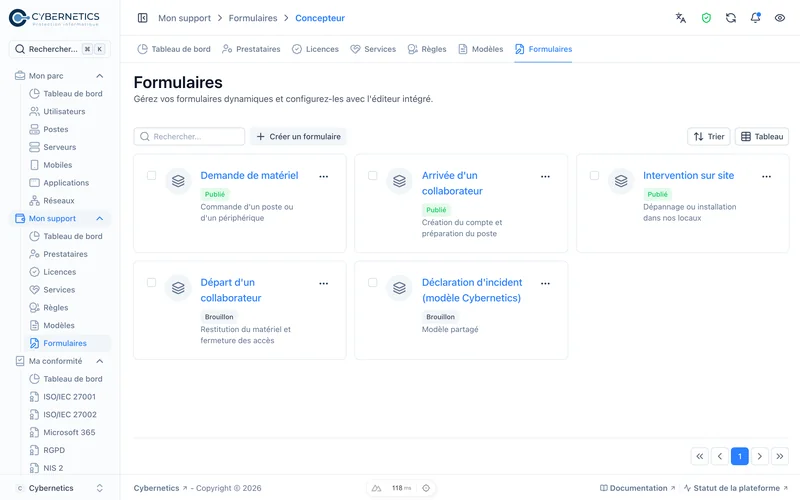Click the Trier sort button
Image resolution: width=800 pixels, height=500 pixels.
[709, 137]
